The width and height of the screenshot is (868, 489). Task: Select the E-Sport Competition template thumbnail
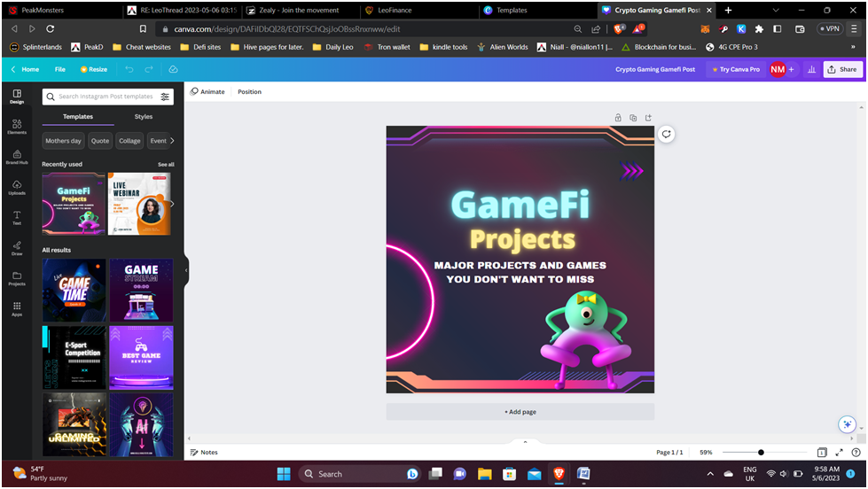[x=74, y=357]
